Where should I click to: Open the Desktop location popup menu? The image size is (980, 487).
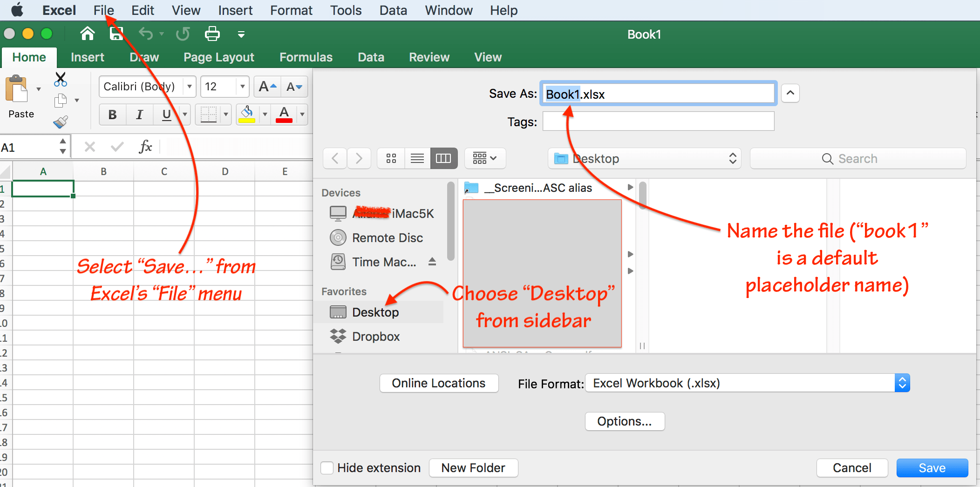click(645, 159)
